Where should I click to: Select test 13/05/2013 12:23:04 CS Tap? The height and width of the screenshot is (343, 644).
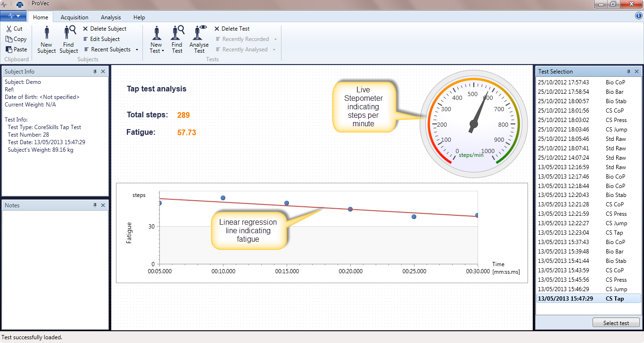(x=589, y=233)
